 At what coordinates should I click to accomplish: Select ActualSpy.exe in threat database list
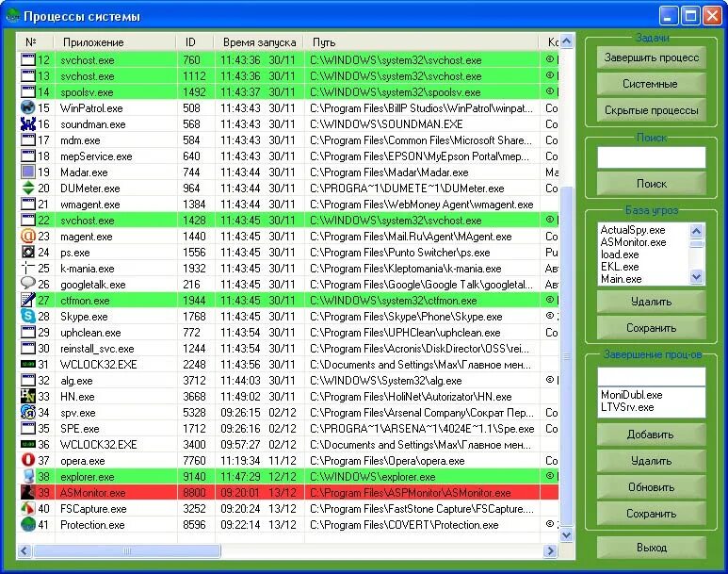click(632, 230)
